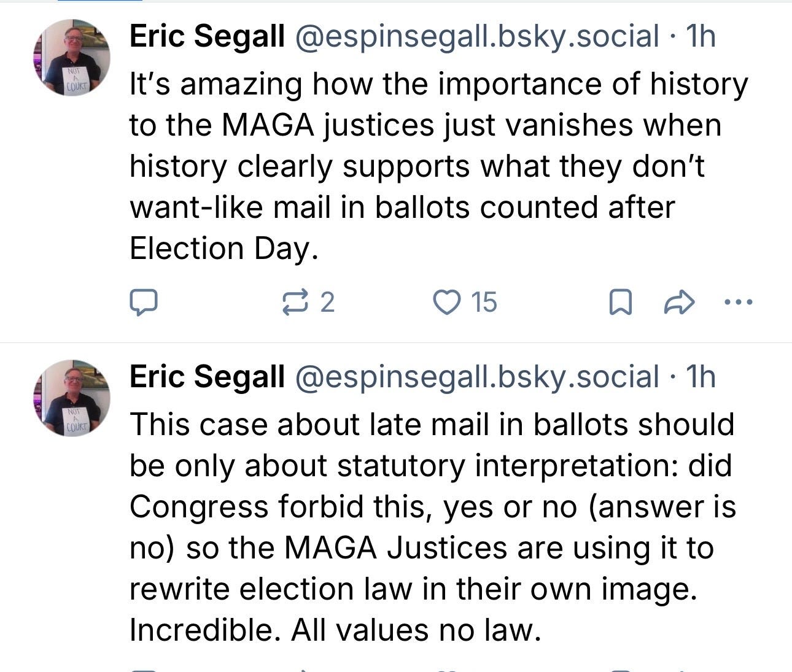Screen dimensions: 792x672
Task: Reply to the statutory interpretation post
Action: click(x=144, y=669)
